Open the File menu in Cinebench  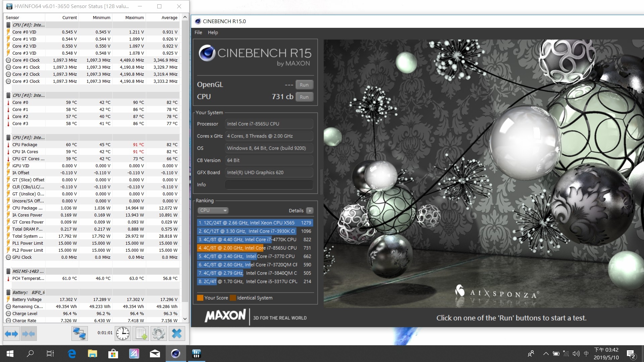pos(198,33)
